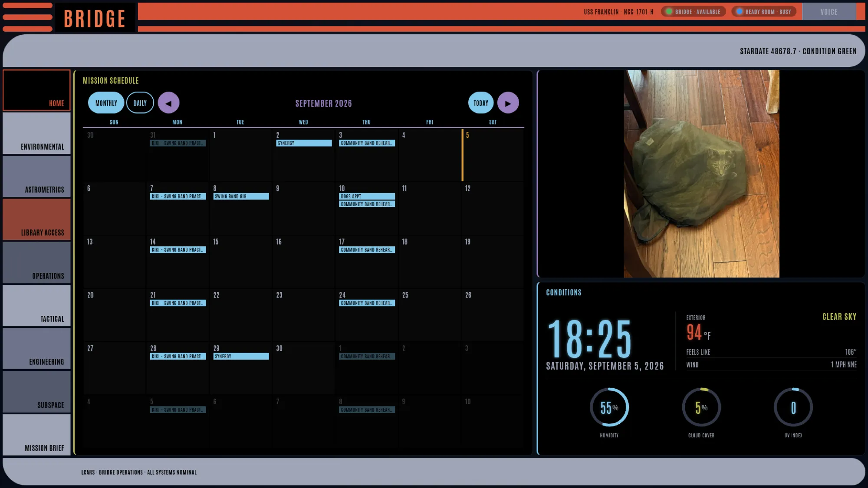The width and height of the screenshot is (868, 488).
Task: Click Bridge Available status pill
Action: [693, 12]
